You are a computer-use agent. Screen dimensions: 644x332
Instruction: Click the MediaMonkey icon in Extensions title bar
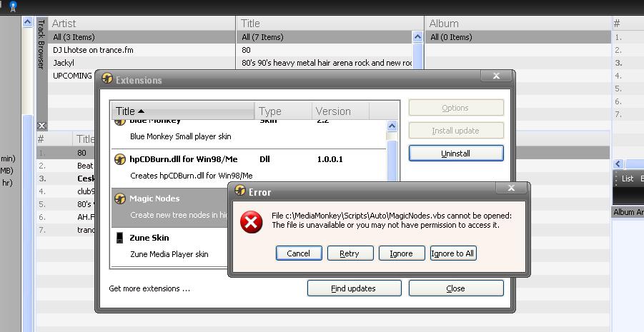tap(107, 80)
